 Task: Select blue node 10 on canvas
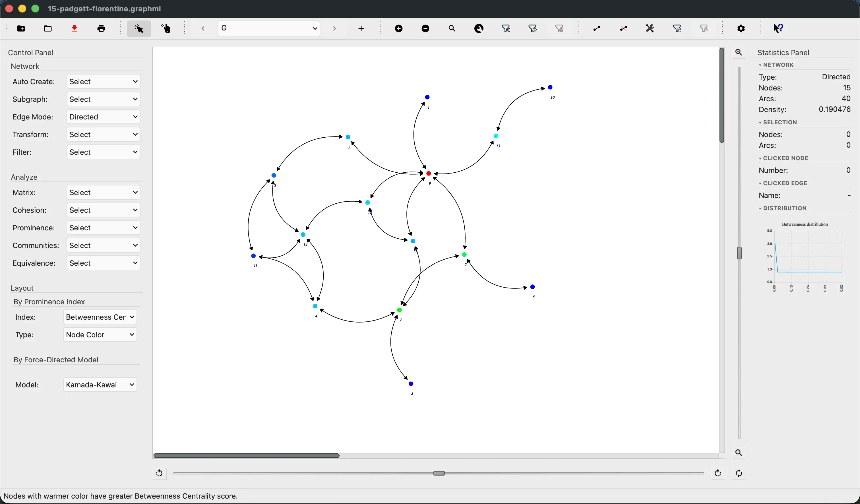[550, 87]
